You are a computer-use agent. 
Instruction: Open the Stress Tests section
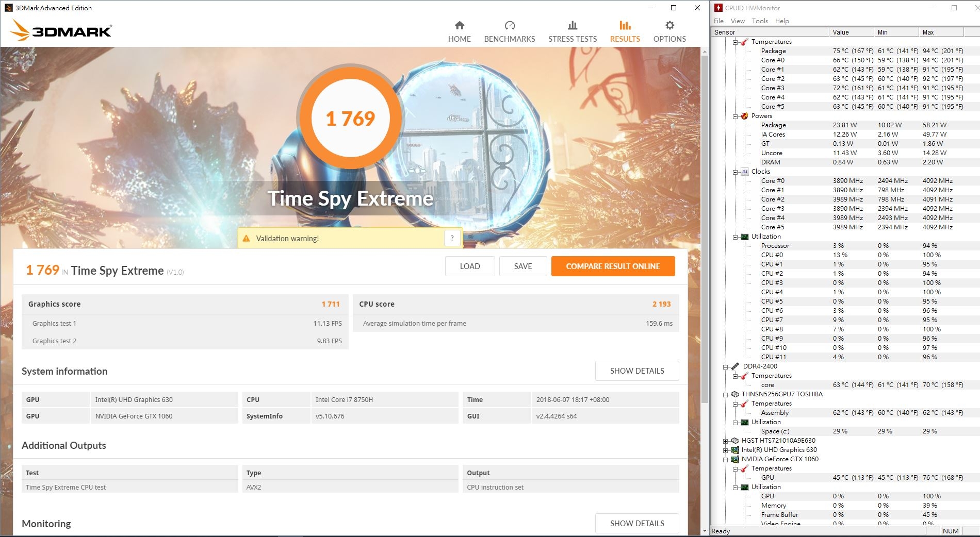[573, 31]
